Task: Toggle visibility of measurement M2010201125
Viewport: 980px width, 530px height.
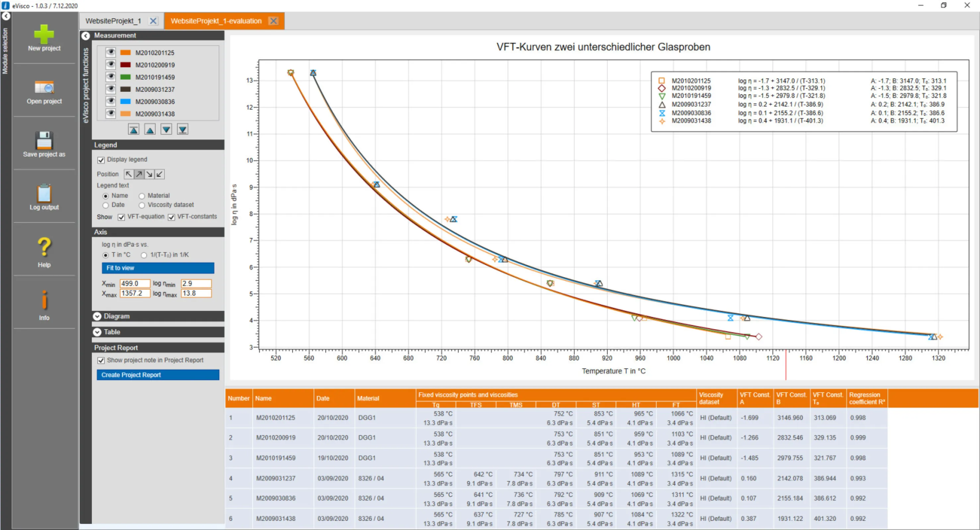Action: [110, 52]
